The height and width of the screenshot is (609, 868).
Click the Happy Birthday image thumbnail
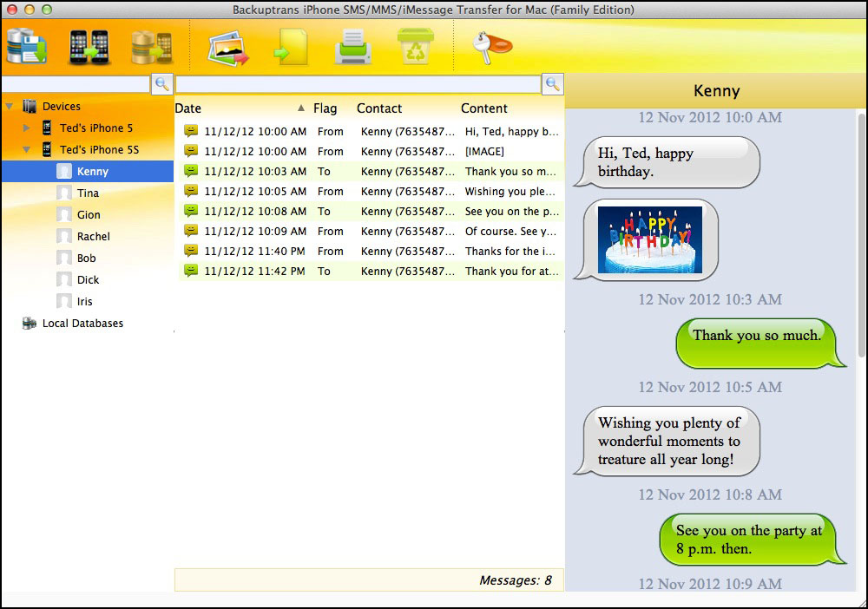coord(650,239)
